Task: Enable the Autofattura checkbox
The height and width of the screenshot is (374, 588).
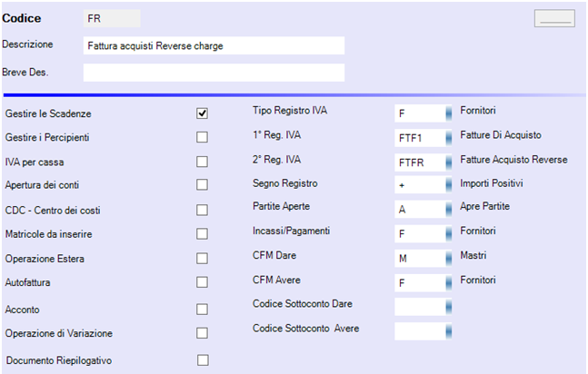Action: point(202,282)
